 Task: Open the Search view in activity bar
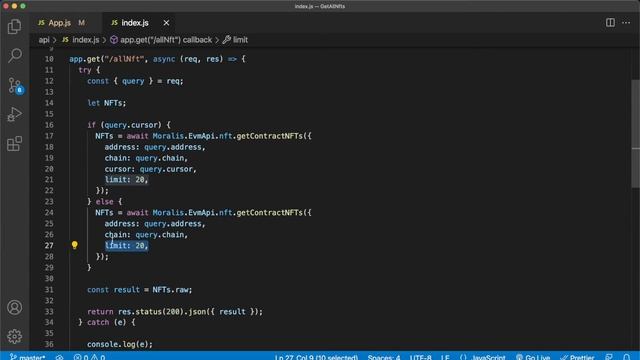(15, 55)
